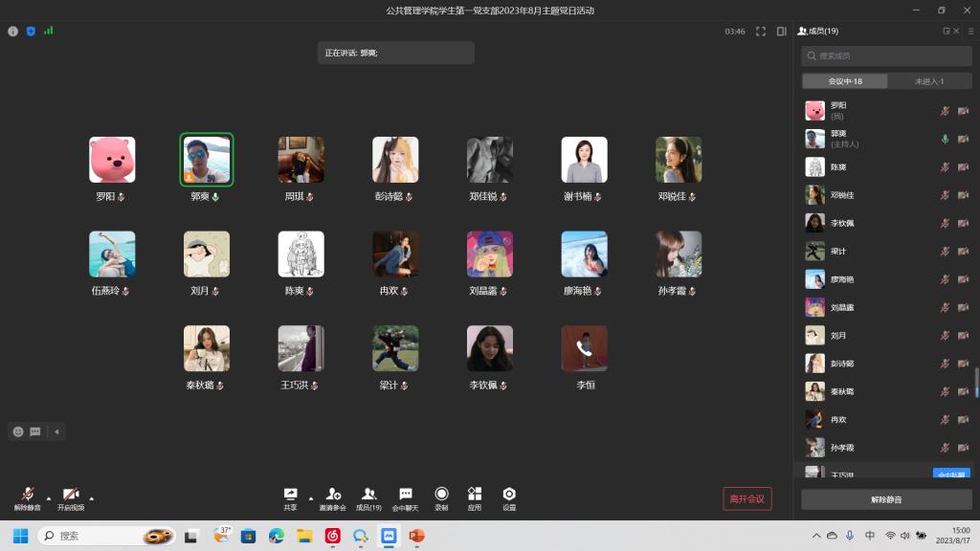This screenshot has height=551, width=980.
Task: Turn on camera with 开启视频
Action: (70, 494)
